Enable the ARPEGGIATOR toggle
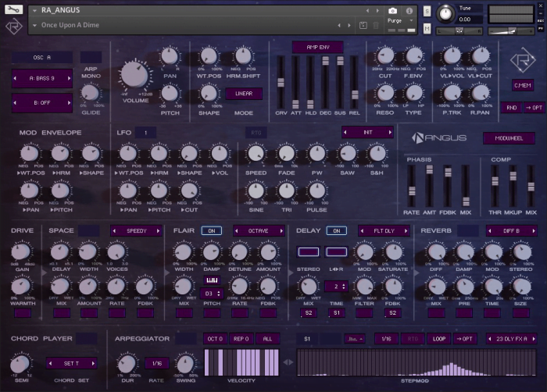 coord(186,339)
